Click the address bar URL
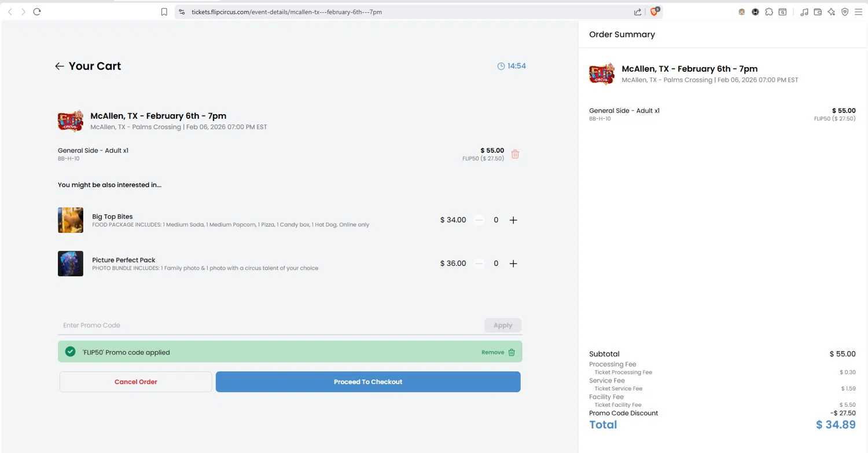Screen dimensions: 868x453 point(286,12)
